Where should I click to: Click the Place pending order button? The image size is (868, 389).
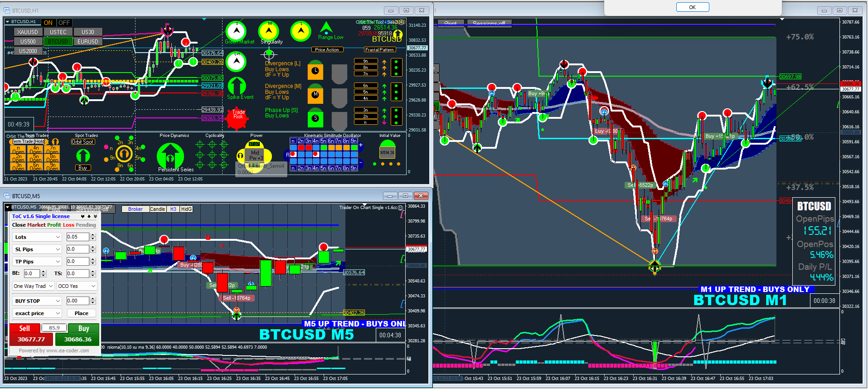[82, 313]
